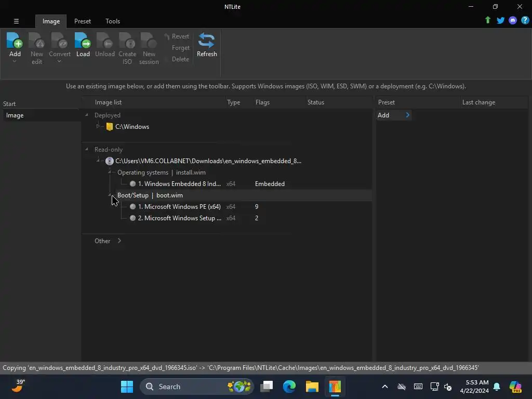
Task: Click the Create ISO icon
Action: pyautogui.click(x=127, y=41)
